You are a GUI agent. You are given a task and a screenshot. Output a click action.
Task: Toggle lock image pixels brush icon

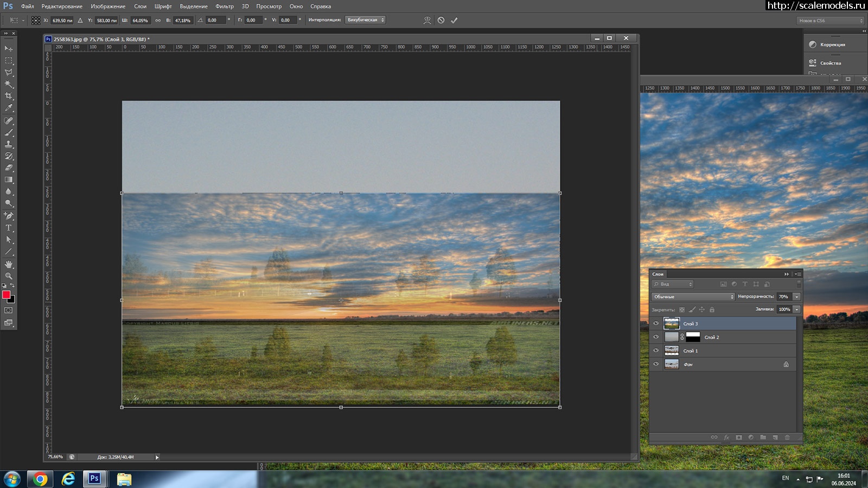pos(692,310)
